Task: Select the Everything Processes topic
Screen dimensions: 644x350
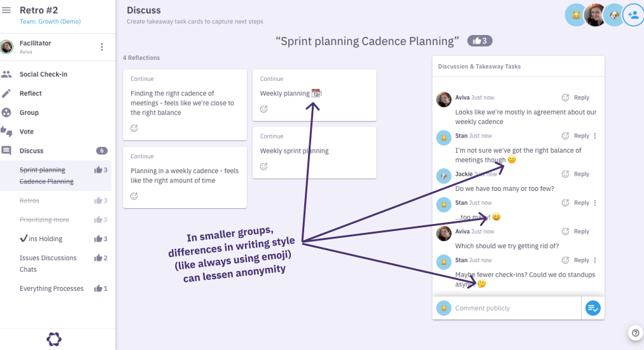Action: (52, 288)
